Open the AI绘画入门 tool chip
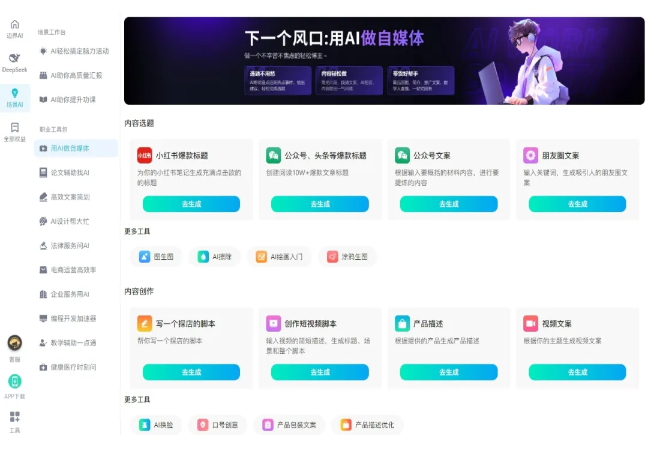The image size is (653, 452). [279, 257]
